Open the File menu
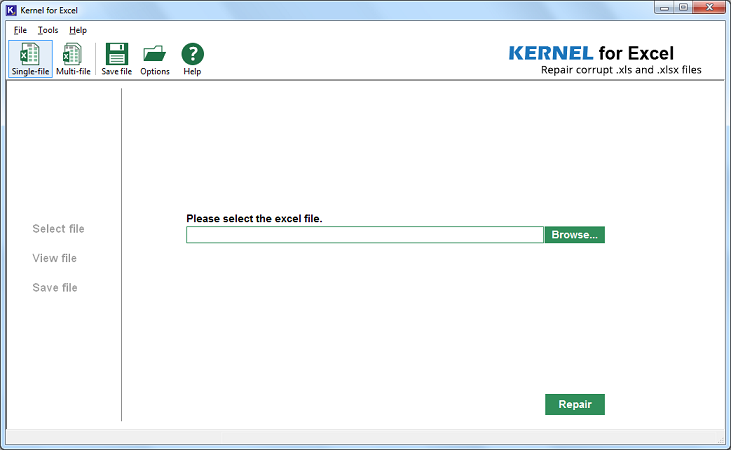The image size is (731, 450). tap(20, 30)
